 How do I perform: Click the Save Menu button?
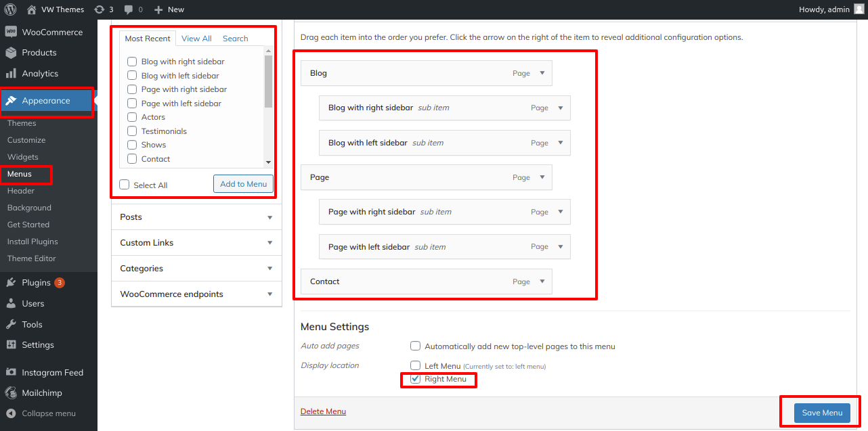[822, 413]
